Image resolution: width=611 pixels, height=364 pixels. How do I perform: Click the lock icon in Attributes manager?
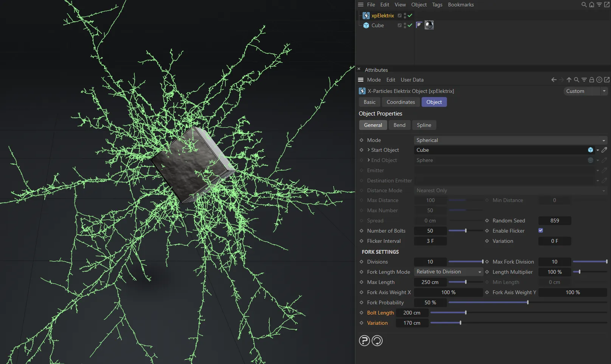pyautogui.click(x=592, y=80)
